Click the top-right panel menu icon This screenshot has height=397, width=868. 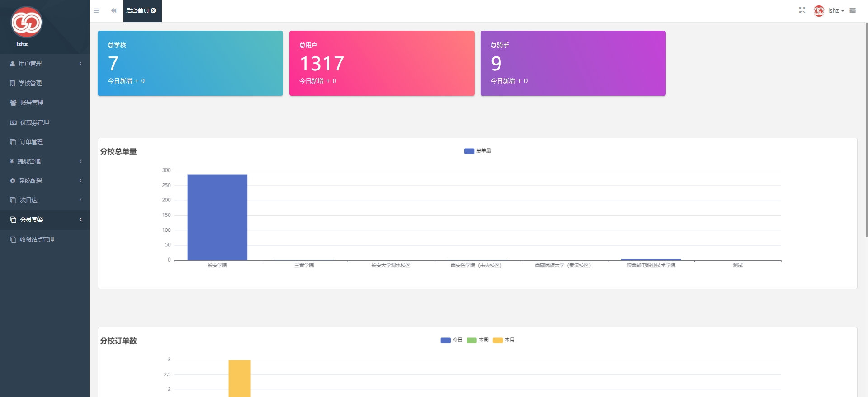point(853,10)
